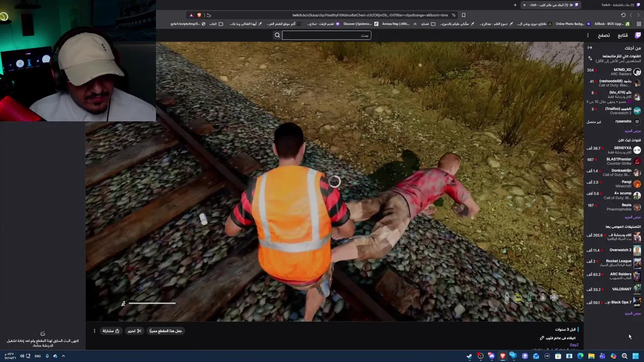The width and height of the screenshot is (644, 362).
Task: Show more recommended categories link
Action: tap(632, 313)
